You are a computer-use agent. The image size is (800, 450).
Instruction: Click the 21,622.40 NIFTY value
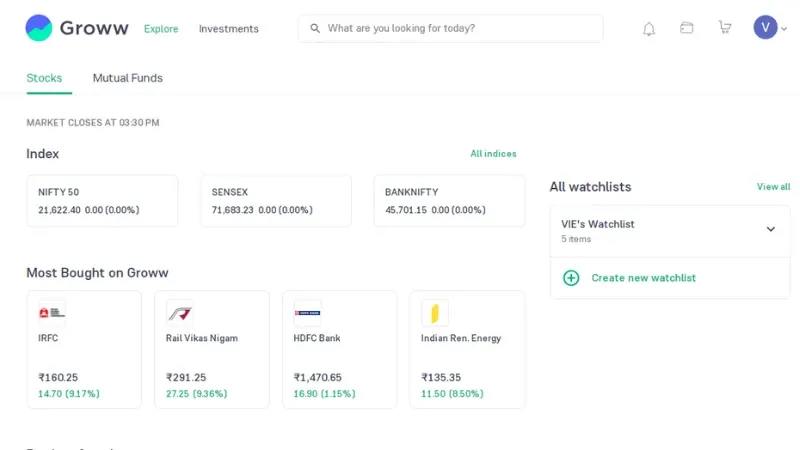(x=59, y=210)
